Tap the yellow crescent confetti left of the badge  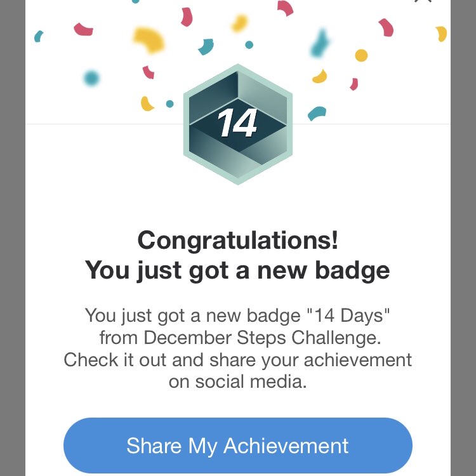tap(147, 103)
